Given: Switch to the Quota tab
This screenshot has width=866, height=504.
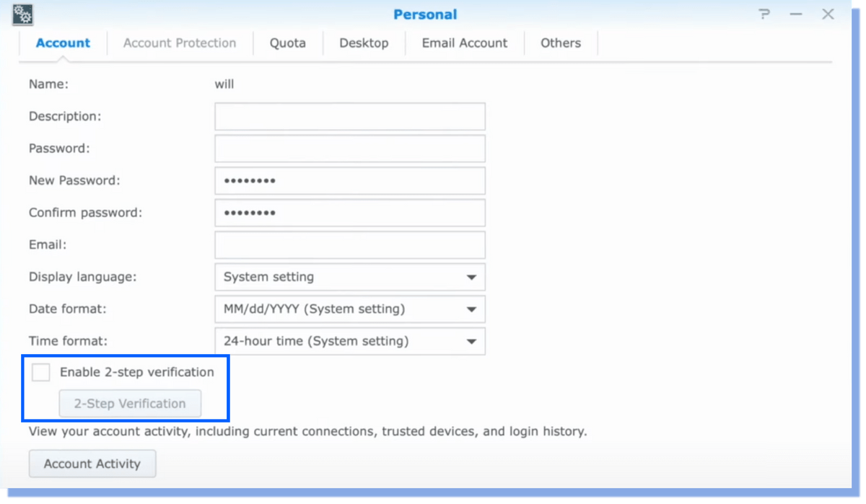Looking at the screenshot, I should coord(288,43).
